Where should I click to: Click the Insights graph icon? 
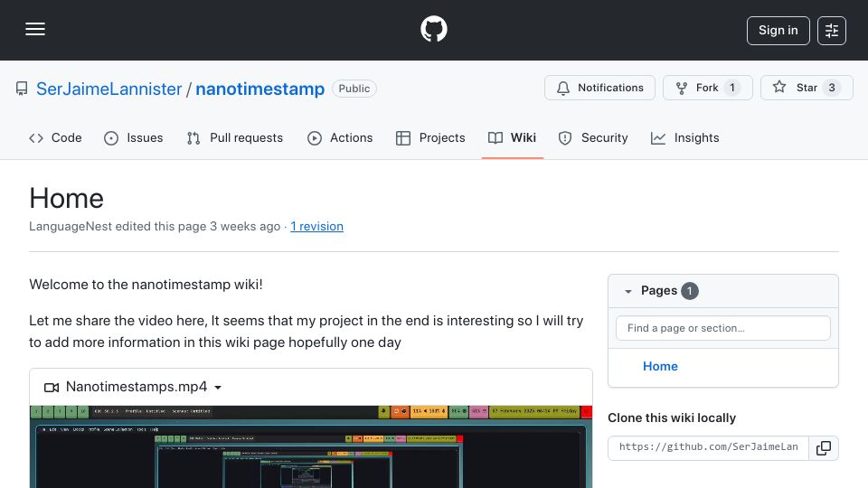click(658, 138)
